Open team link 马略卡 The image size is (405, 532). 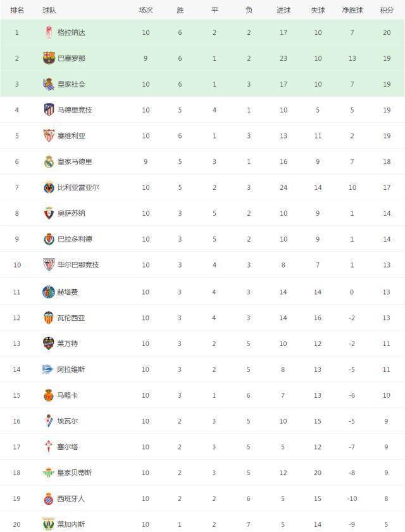[68, 395]
